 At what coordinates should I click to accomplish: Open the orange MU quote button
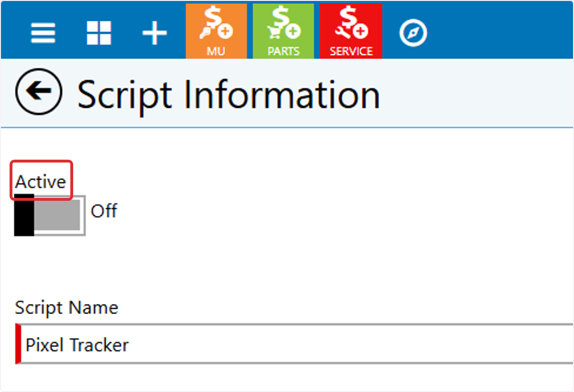(x=216, y=31)
